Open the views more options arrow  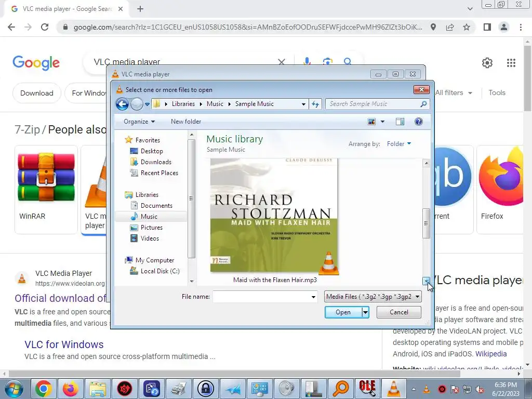point(382,122)
